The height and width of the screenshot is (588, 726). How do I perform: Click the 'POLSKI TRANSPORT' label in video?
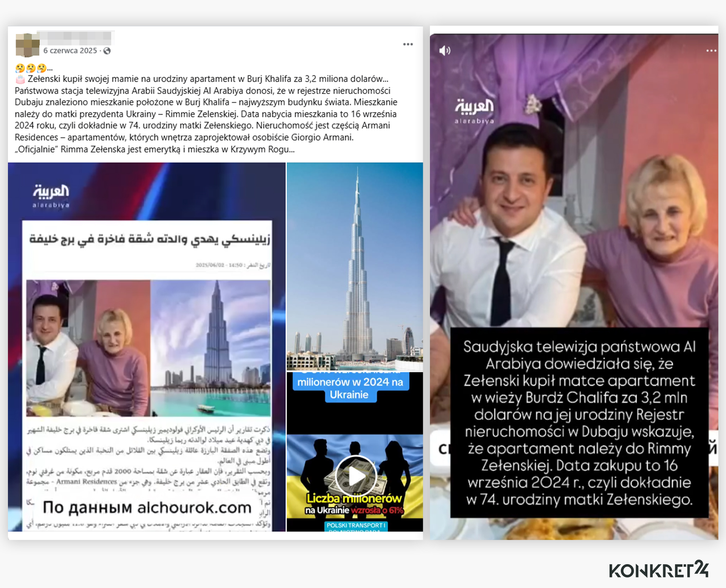356,525
